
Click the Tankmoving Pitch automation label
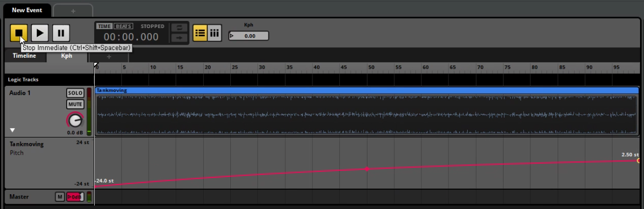tap(26, 148)
